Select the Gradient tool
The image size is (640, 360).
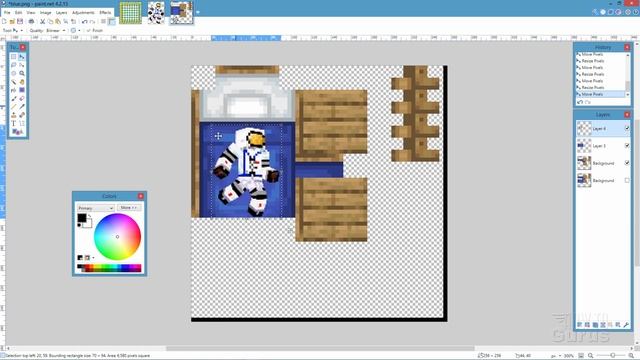(22, 90)
